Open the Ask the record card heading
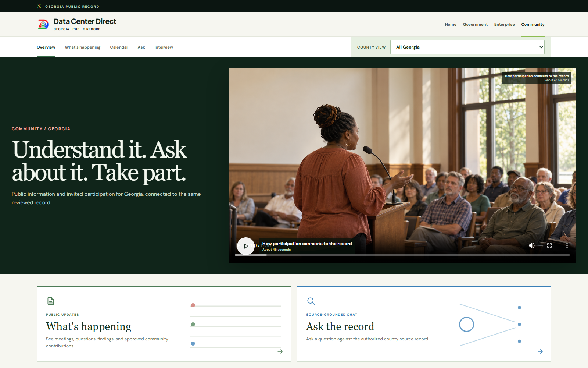The image size is (588, 368). coord(340,326)
